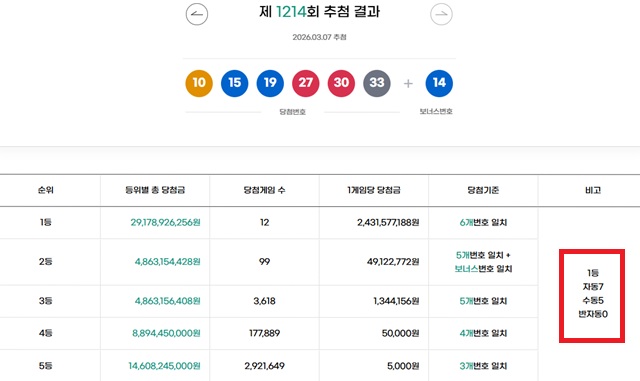Image resolution: width=640 pixels, height=381 pixels.
Task: Click the red winning ball number 30
Action: click(341, 83)
